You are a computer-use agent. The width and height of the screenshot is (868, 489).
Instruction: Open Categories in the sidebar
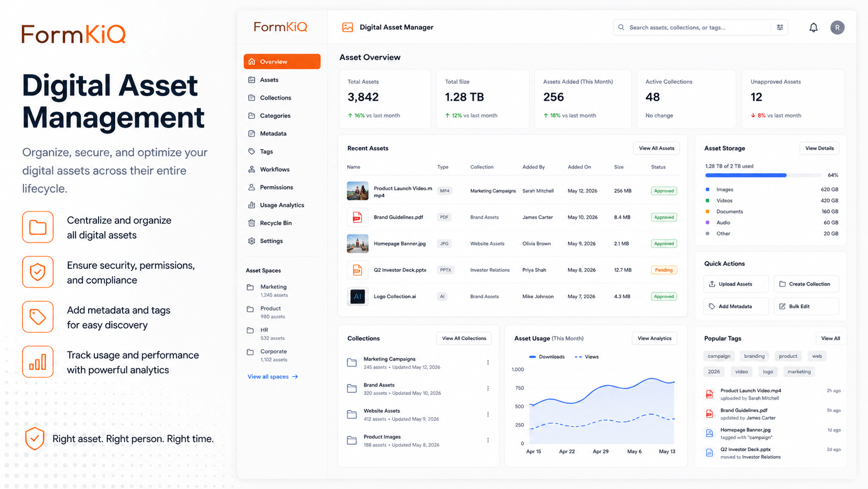click(282, 115)
